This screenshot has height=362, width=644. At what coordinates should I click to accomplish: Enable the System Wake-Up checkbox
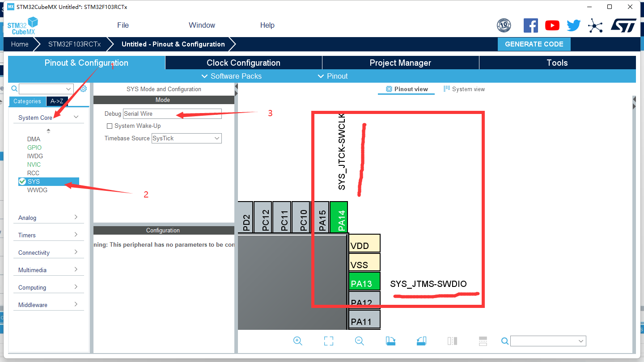[110, 126]
